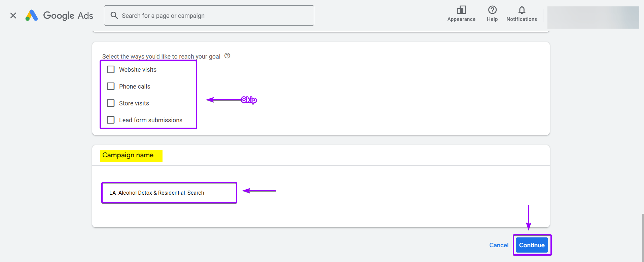Open the Help icon
This screenshot has height=262, width=644.
point(492,10)
